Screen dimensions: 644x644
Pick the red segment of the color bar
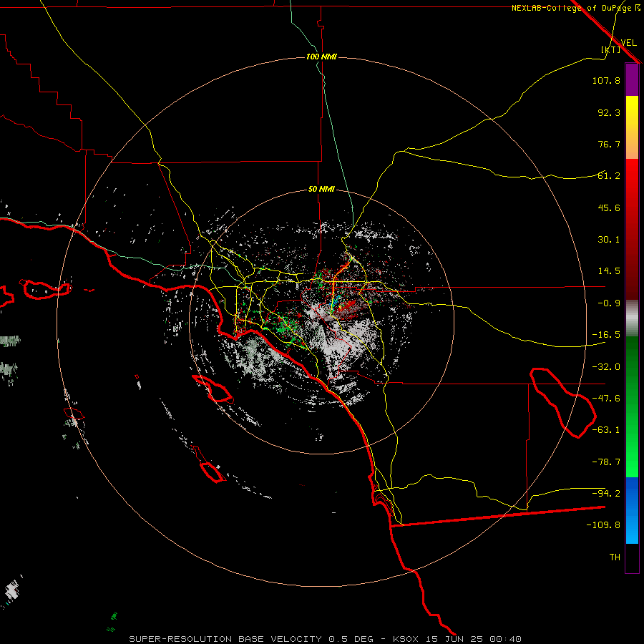click(632, 229)
